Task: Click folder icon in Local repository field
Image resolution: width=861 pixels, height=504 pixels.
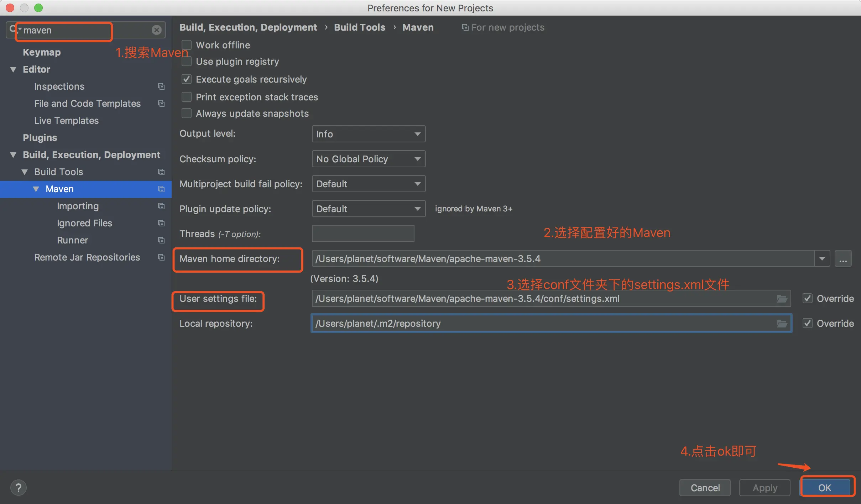Action: pyautogui.click(x=782, y=324)
